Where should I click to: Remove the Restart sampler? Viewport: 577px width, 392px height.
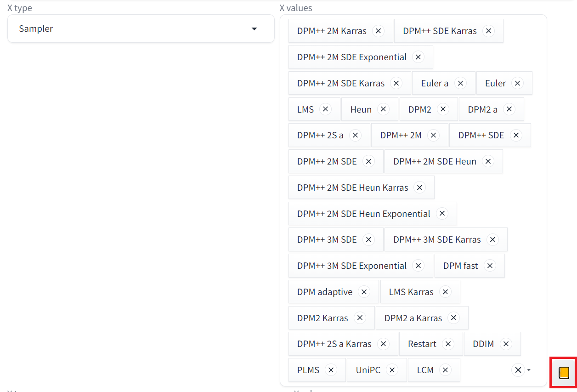tap(447, 344)
